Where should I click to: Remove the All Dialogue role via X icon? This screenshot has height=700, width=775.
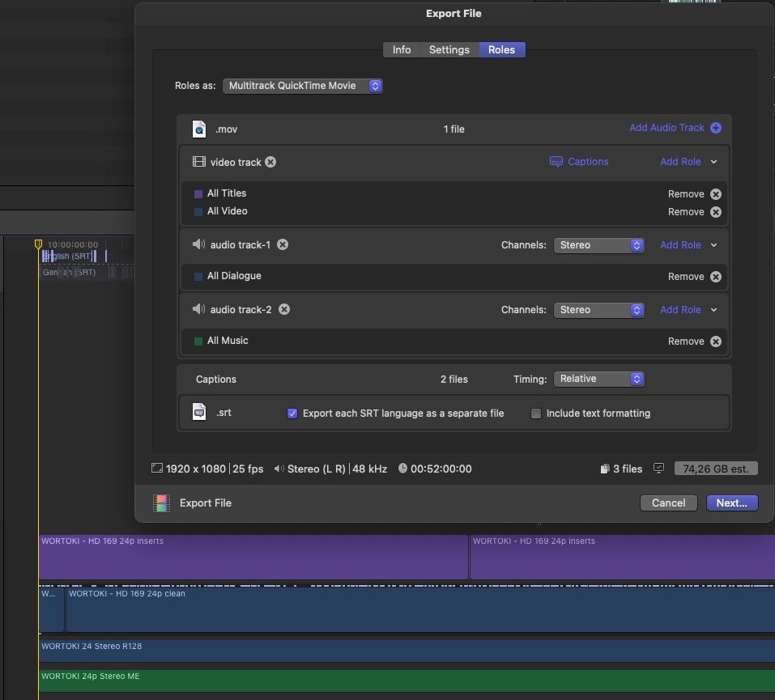point(715,277)
